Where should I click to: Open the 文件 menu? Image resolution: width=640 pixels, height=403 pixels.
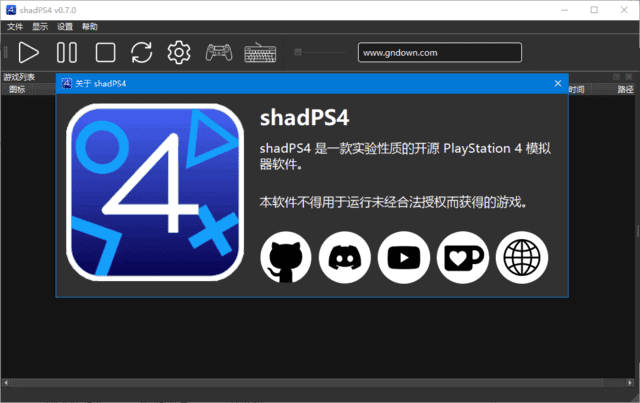(15, 26)
